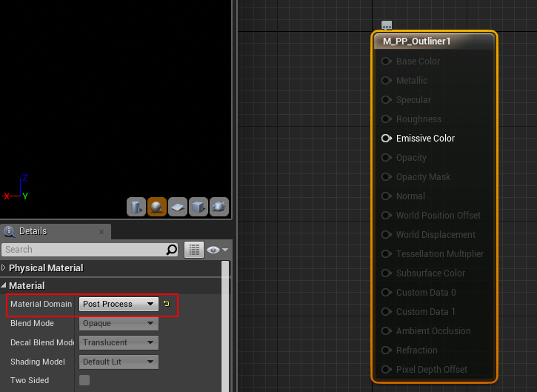Select the cube preview mesh icon
The height and width of the screenshot is (392, 537).
(199, 207)
